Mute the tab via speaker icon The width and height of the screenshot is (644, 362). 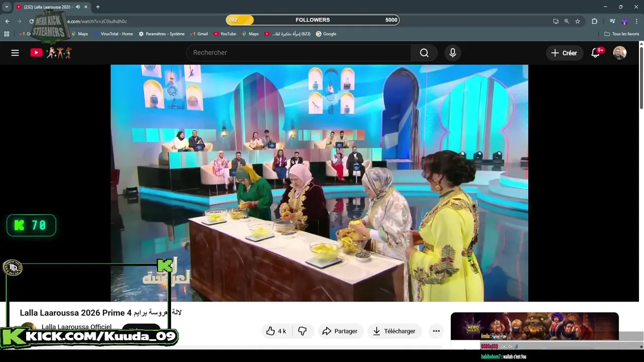pyautogui.click(x=77, y=7)
